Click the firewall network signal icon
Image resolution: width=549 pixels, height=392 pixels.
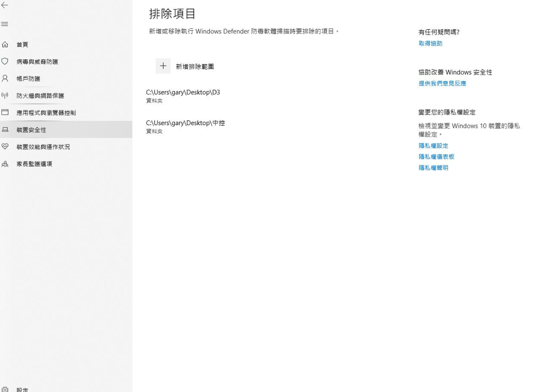(x=6, y=96)
